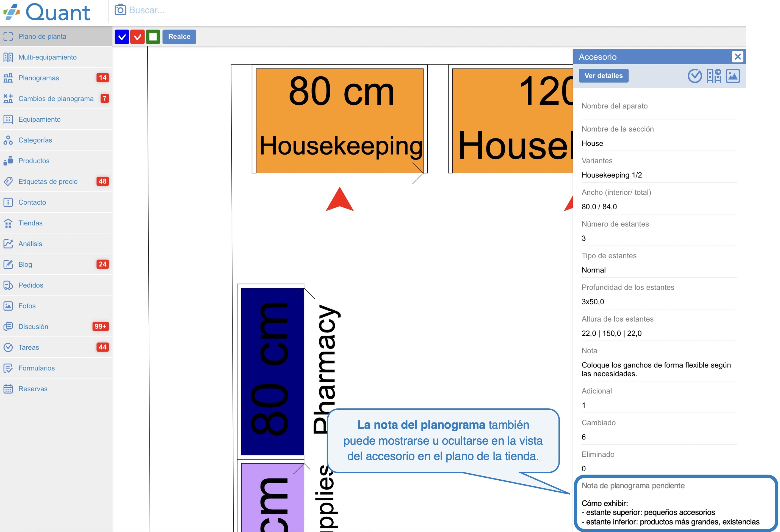This screenshot has height=532, width=780.
Task: Click the Reservas calendar icon
Action: tap(8, 389)
